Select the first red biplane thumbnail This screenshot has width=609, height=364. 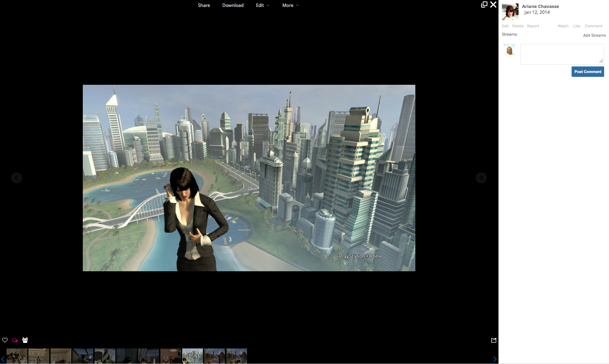(214, 356)
